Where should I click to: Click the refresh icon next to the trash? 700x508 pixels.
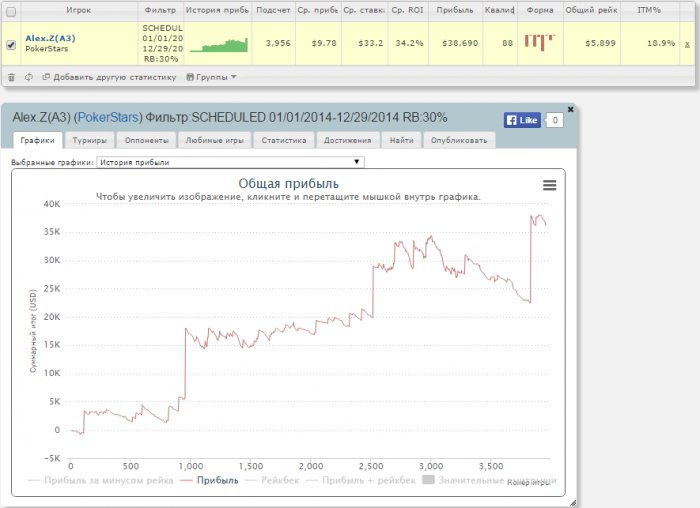click(28, 77)
